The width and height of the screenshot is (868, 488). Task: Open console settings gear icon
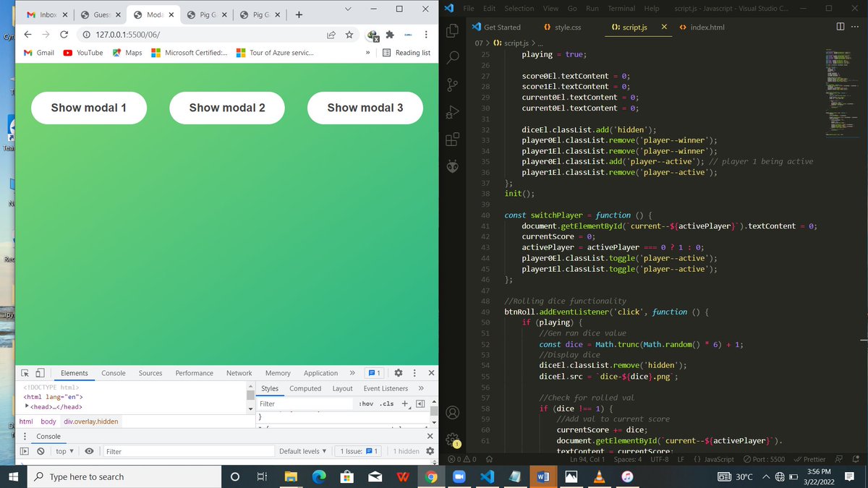pyautogui.click(x=430, y=451)
